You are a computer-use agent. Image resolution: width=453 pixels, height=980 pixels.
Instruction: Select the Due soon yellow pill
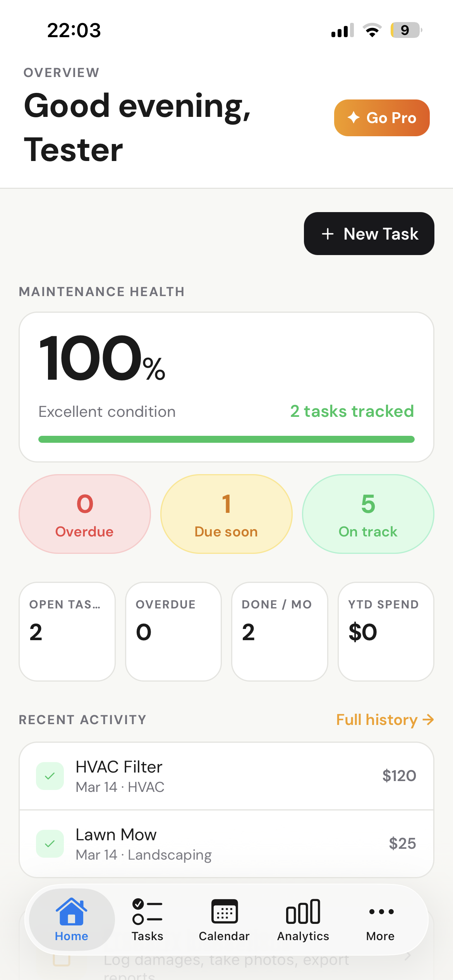[226, 514]
